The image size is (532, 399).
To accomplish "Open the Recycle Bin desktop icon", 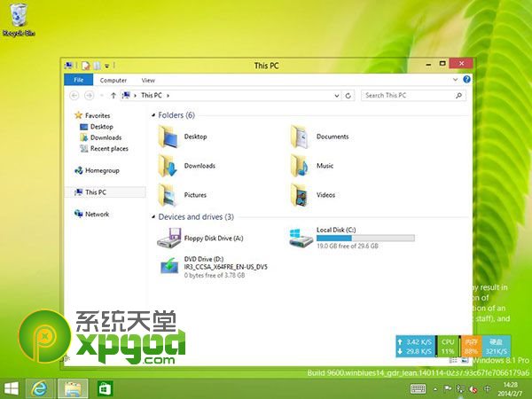I will (x=19, y=20).
